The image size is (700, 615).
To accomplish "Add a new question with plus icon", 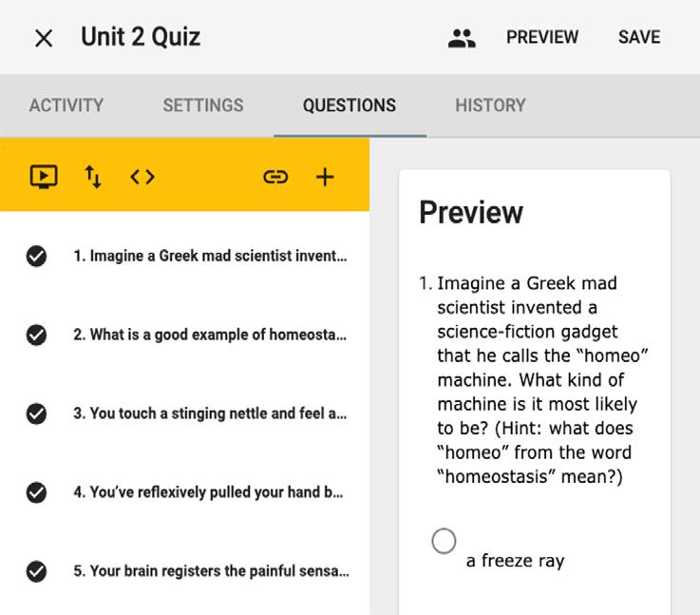I will [x=325, y=177].
